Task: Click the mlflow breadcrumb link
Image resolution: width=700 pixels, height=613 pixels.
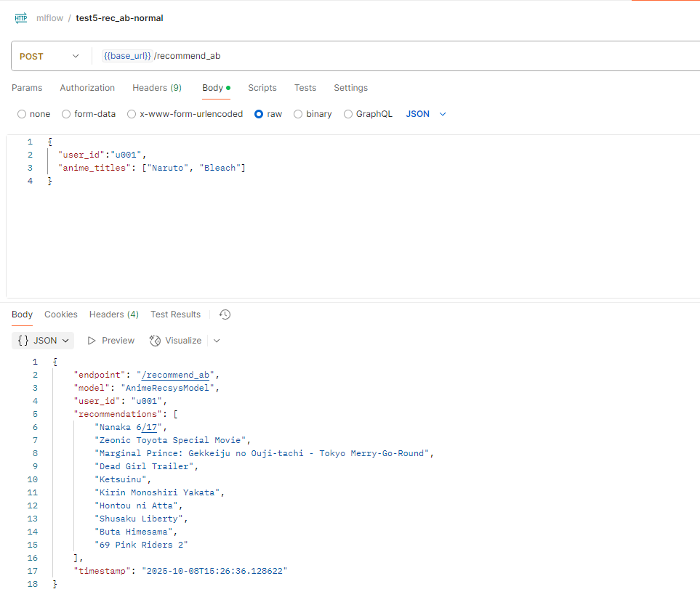Action: coord(49,18)
